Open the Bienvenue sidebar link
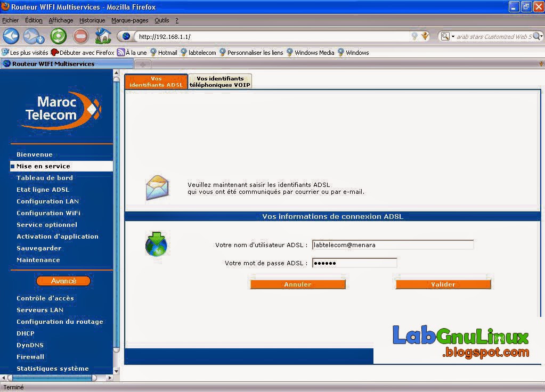The image size is (545, 392). 35,154
